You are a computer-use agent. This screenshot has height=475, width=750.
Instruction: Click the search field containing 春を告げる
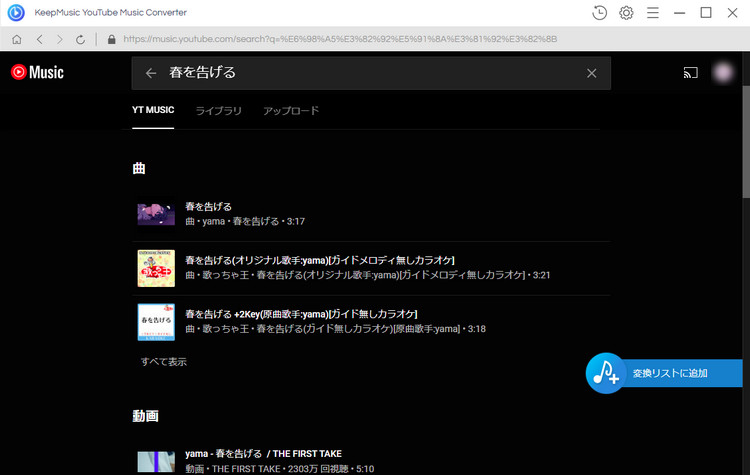pyautogui.click(x=371, y=73)
